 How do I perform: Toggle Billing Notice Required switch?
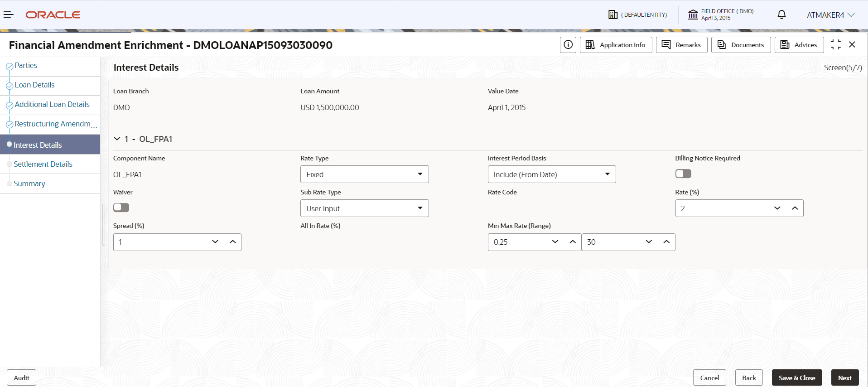[x=683, y=174]
